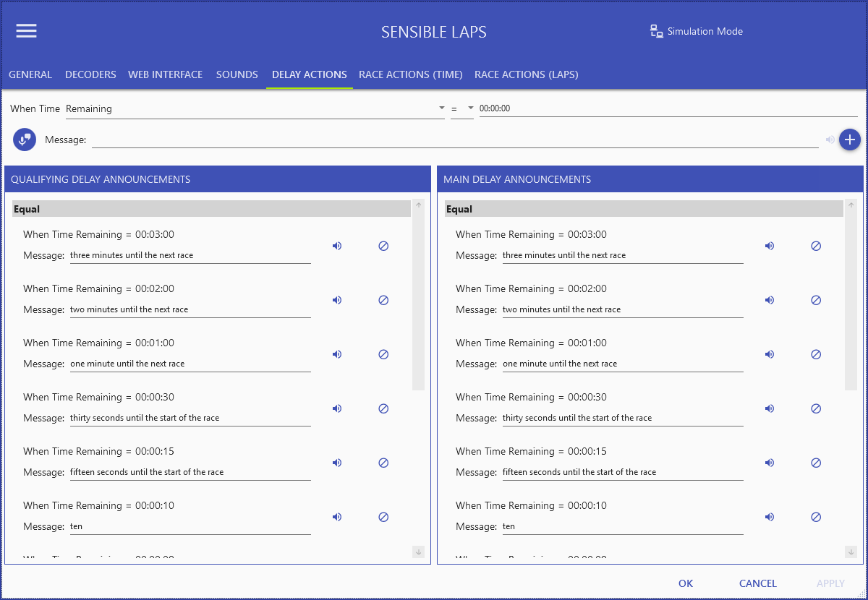Play main thirty seconds announcement sound

(770, 408)
